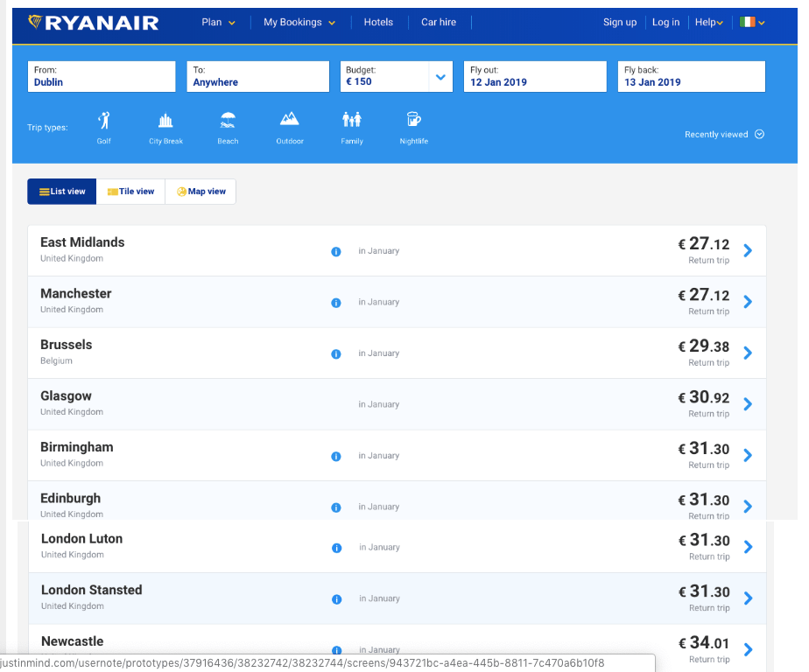Click the Sign up link
This screenshot has width=809, height=672.
[x=620, y=22]
